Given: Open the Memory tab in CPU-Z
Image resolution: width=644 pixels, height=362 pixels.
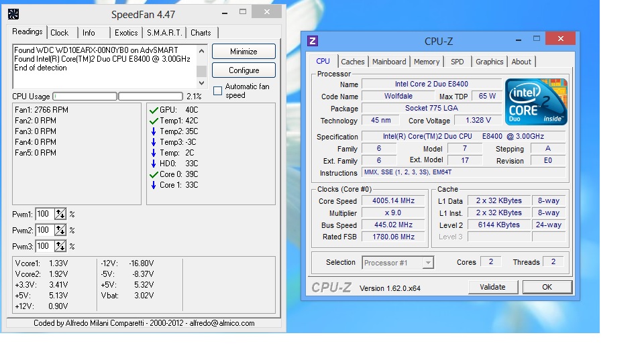Looking at the screenshot, I should click(427, 62).
